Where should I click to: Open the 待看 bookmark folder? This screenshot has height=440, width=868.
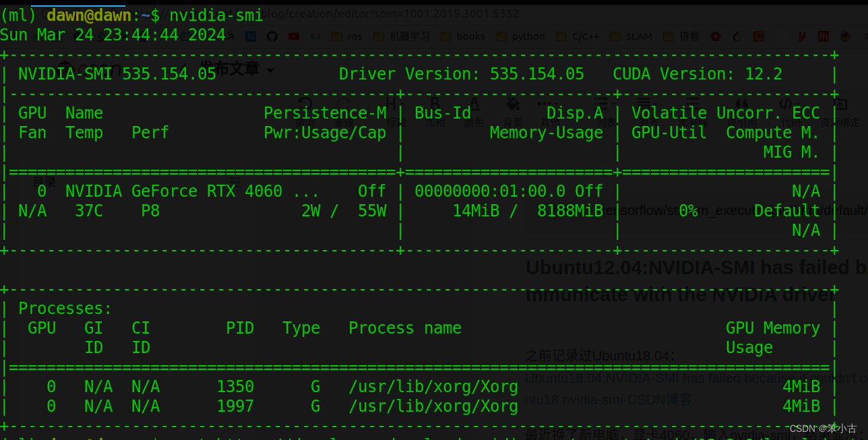(x=681, y=36)
